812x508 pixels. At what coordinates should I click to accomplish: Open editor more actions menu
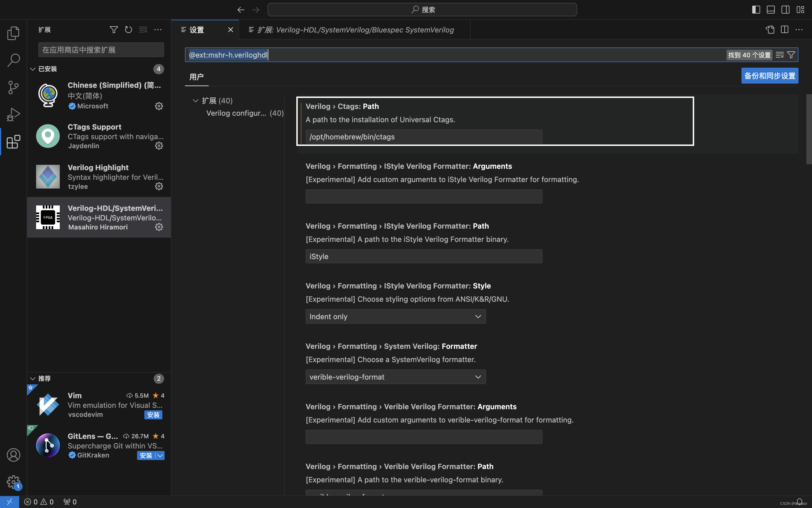pos(799,30)
